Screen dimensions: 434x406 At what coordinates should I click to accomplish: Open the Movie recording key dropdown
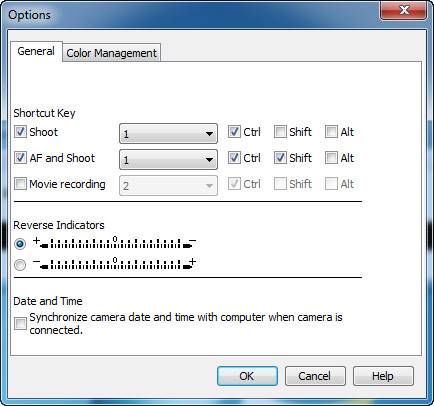[168, 185]
